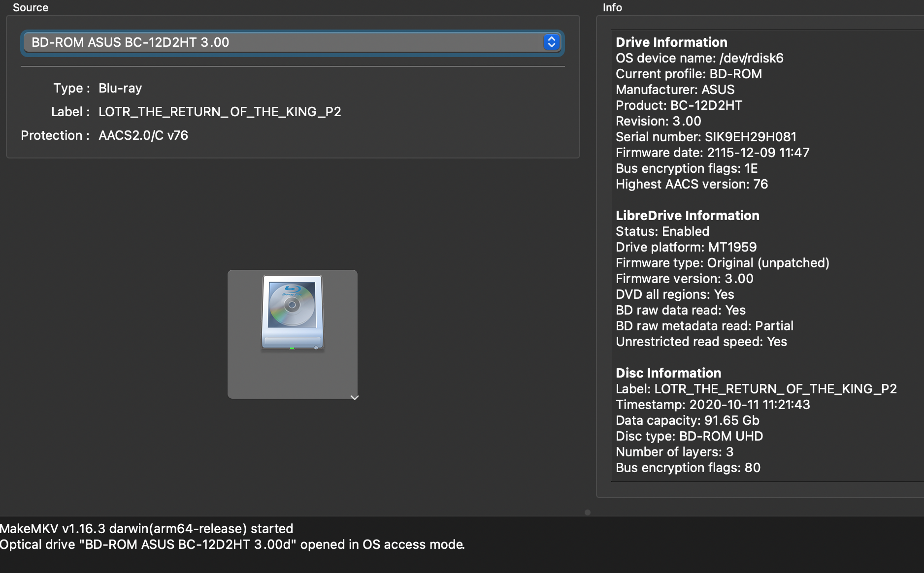Click 'Unrestricted read speed: Yes' line
The height and width of the screenshot is (573, 924).
click(701, 342)
